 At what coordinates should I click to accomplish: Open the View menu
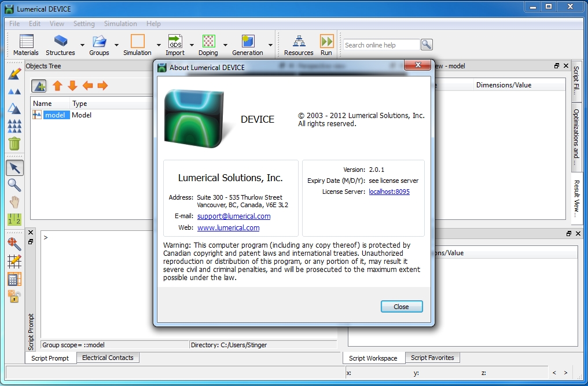click(57, 24)
